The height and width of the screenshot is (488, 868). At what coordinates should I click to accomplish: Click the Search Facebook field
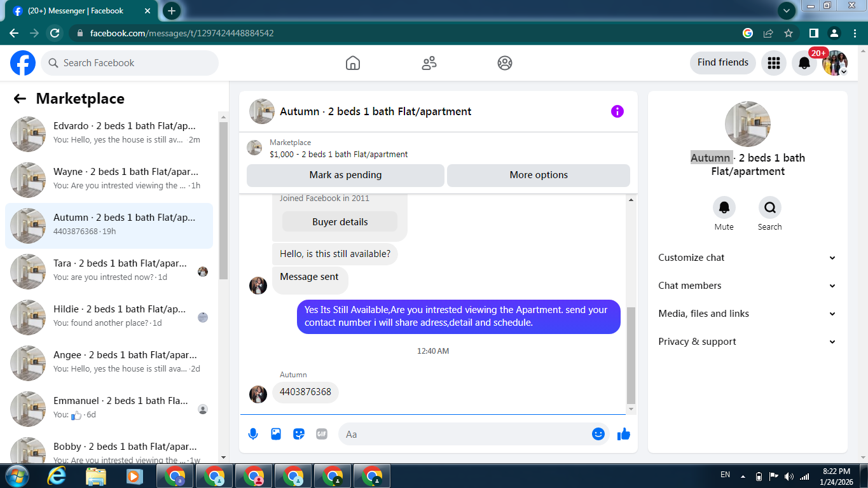click(130, 63)
